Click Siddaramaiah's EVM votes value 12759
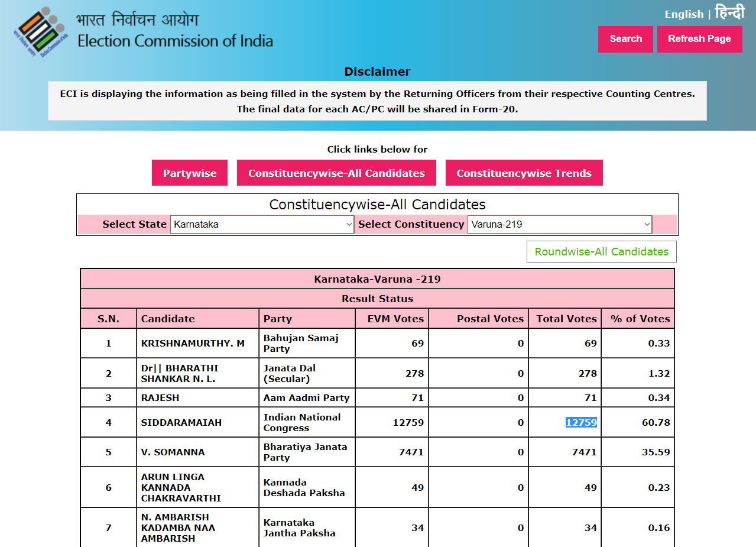This screenshot has width=756, height=547. pos(408,423)
